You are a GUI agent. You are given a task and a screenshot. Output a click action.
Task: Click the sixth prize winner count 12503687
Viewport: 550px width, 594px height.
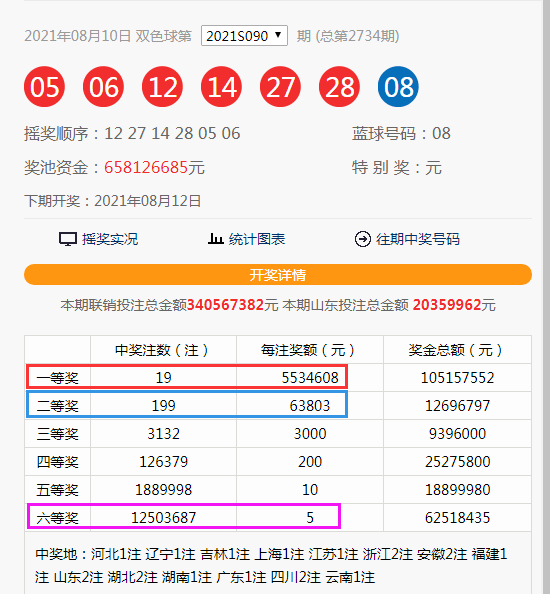pyautogui.click(x=163, y=518)
